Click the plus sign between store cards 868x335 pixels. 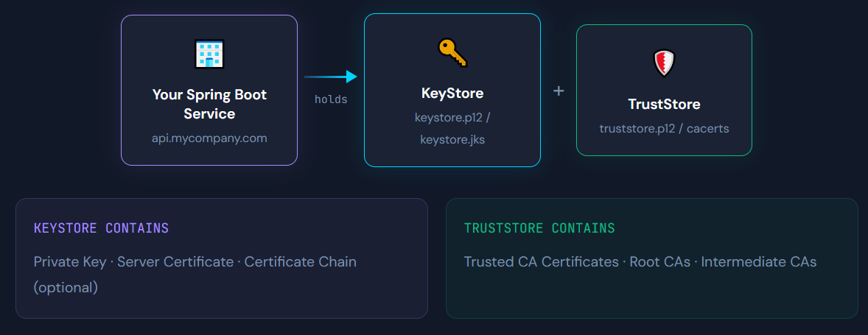[559, 91]
